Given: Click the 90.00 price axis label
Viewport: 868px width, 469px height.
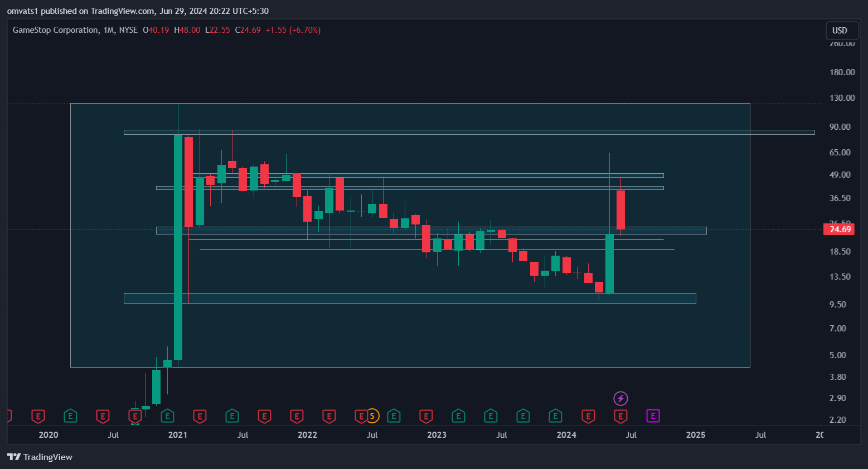Looking at the screenshot, I should pos(840,126).
